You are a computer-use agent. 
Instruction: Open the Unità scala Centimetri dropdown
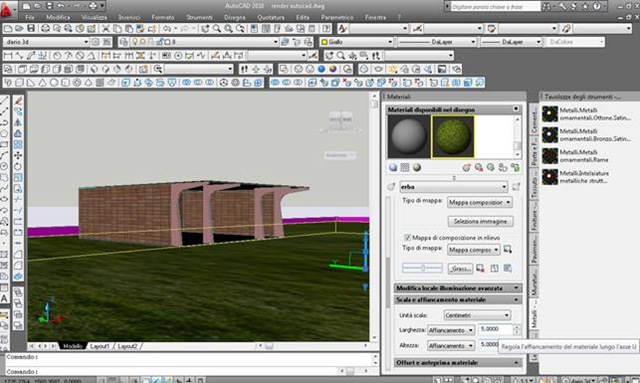click(x=477, y=315)
